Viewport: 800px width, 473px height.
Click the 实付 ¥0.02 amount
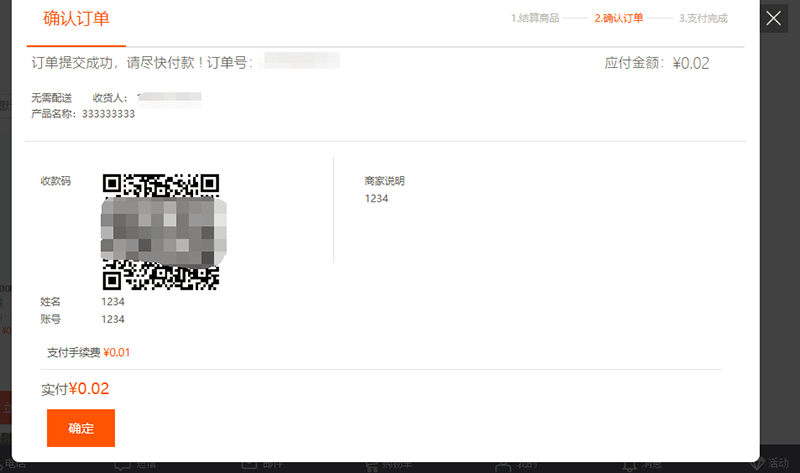click(x=89, y=389)
